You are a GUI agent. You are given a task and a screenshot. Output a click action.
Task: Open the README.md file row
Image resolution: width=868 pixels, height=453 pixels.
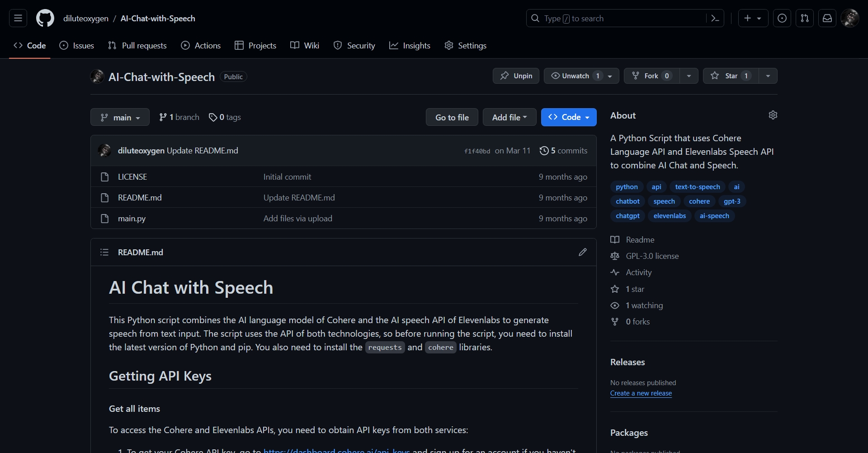[344, 198]
